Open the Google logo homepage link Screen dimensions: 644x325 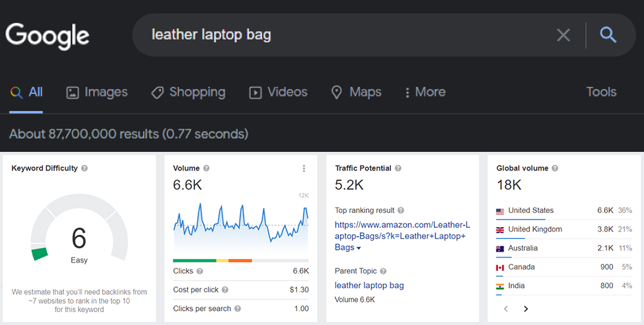point(47,36)
